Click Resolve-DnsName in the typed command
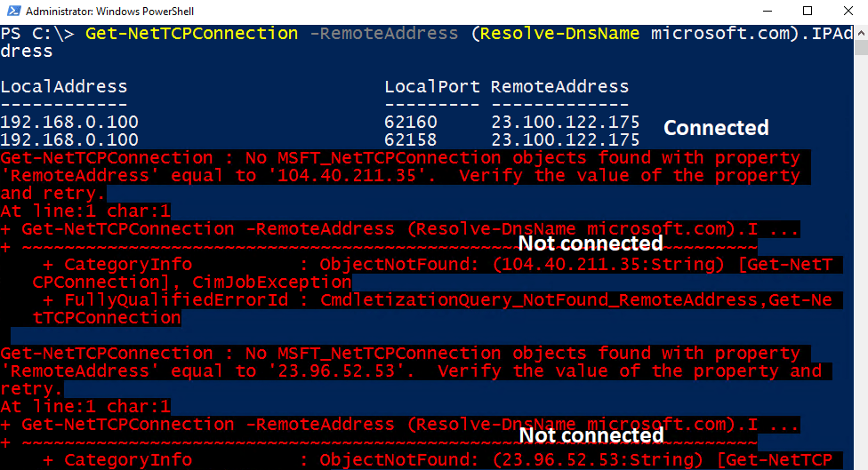 [554, 34]
